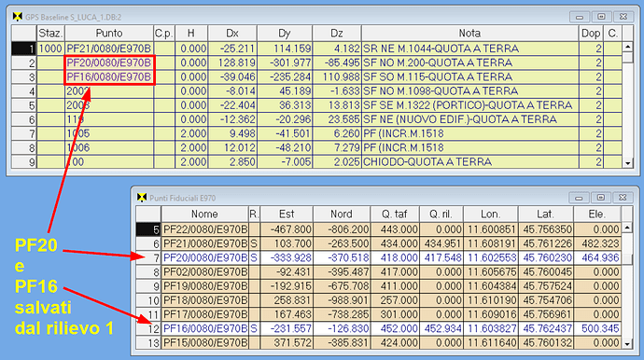Select row 12 header in Punti Fiduciali
The width and height of the screenshot is (644, 360).
tap(148, 329)
